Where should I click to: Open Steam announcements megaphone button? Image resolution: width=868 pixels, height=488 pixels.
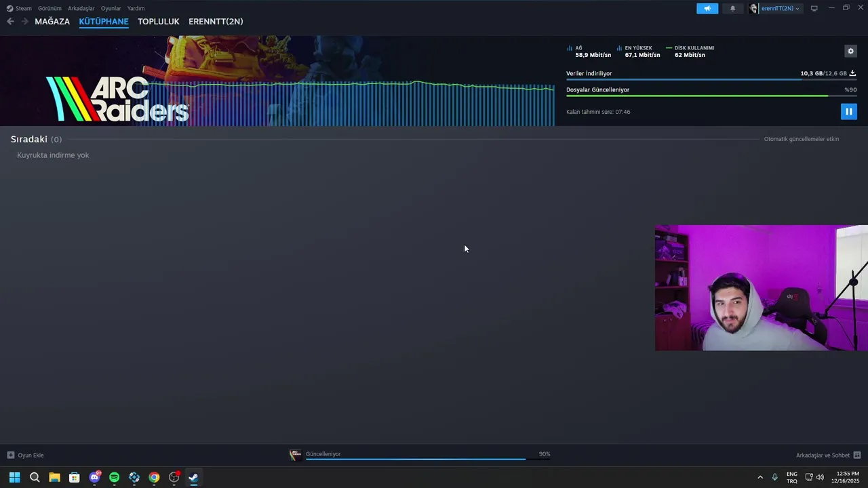tap(707, 8)
